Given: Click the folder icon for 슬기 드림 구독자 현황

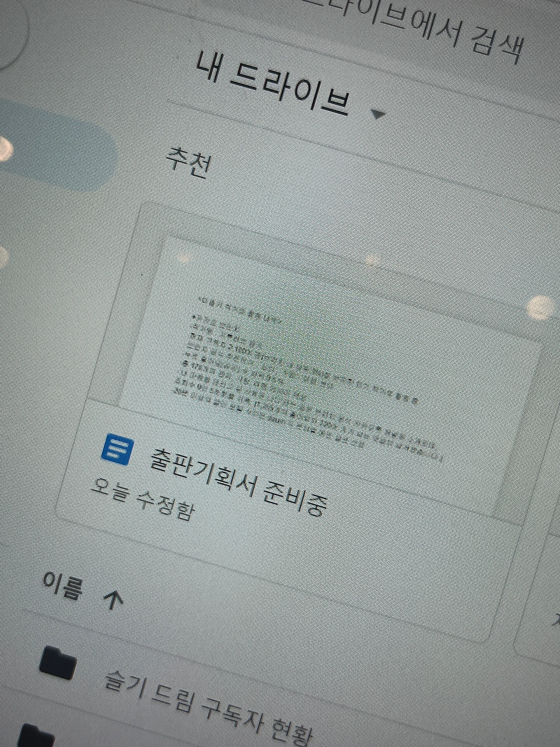Looking at the screenshot, I should tap(57, 662).
